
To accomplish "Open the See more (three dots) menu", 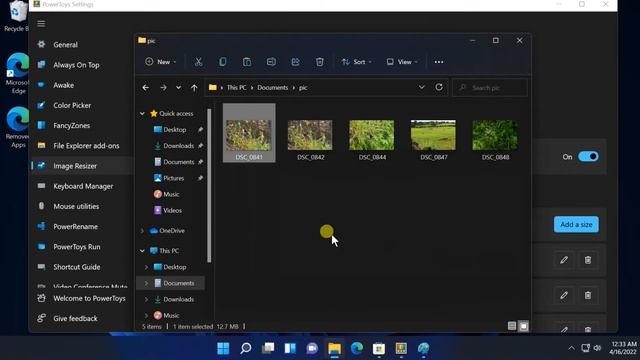I will tap(439, 62).
